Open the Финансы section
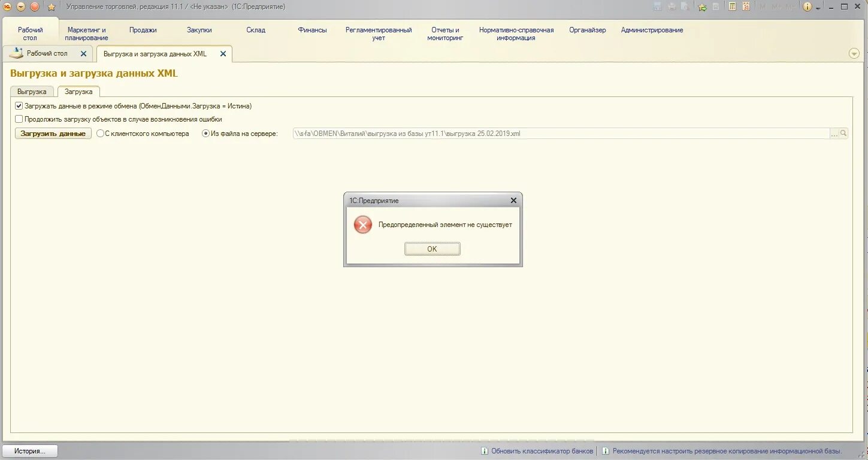 click(312, 30)
